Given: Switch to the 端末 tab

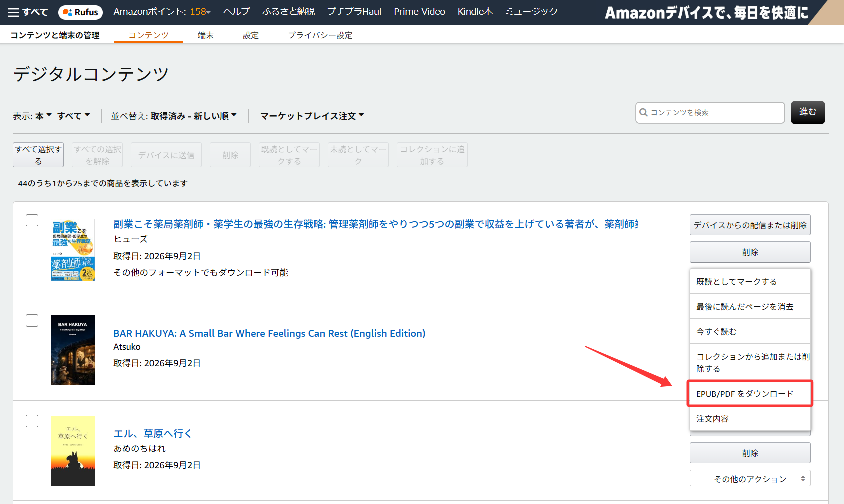Looking at the screenshot, I should [206, 35].
